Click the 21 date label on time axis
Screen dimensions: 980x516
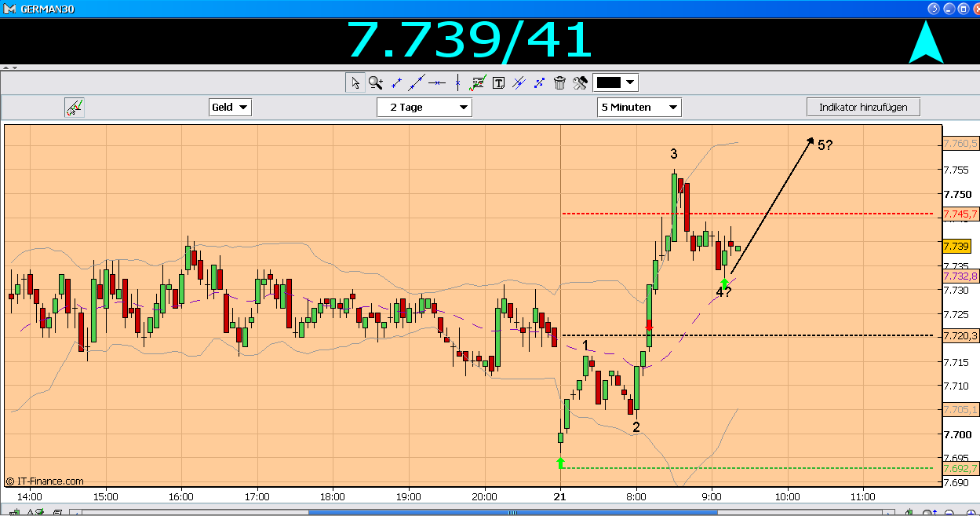pos(559,496)
